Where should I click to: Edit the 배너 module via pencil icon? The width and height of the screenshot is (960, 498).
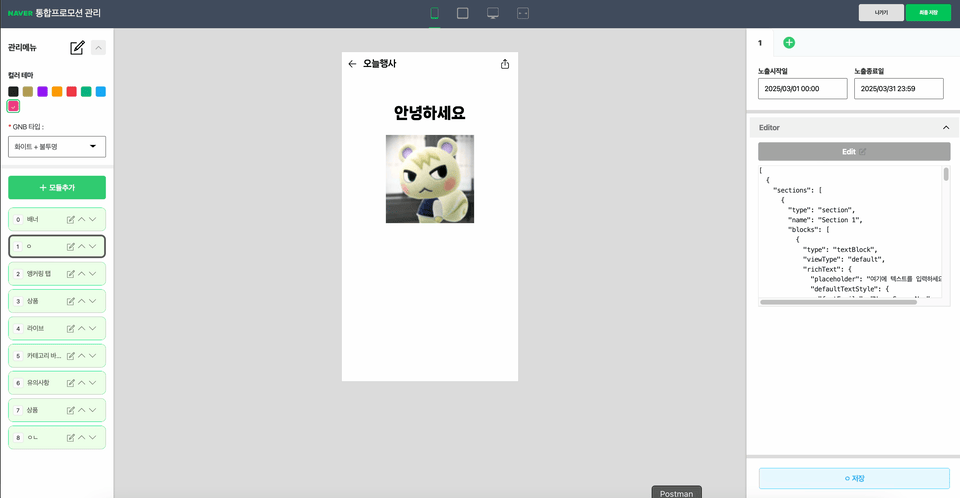pos(70,219)
